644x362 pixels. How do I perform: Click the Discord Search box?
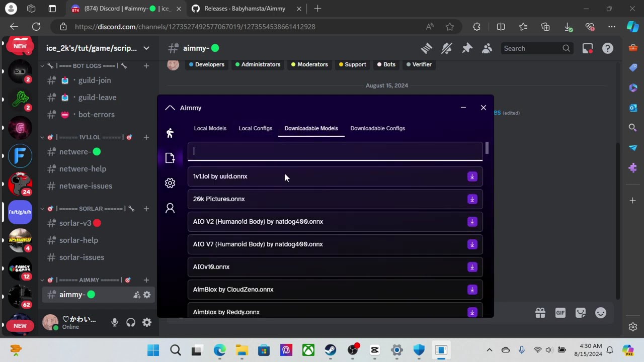537,48
